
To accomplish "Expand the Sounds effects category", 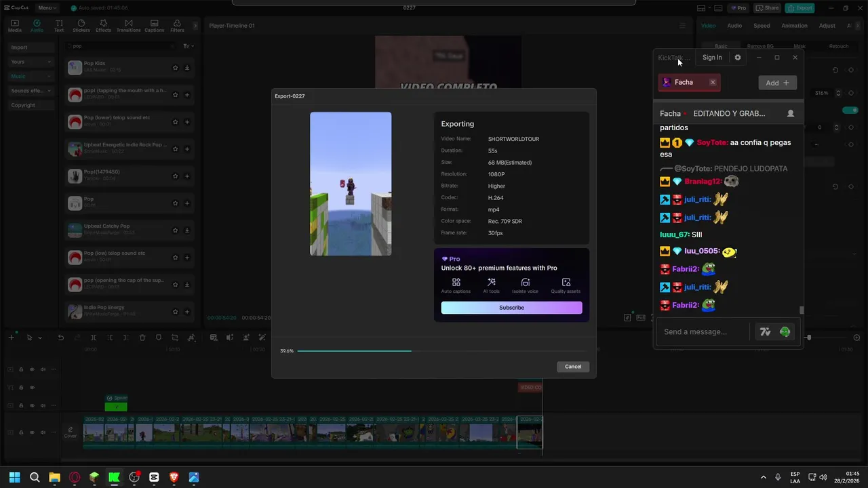I will point(31,91).
